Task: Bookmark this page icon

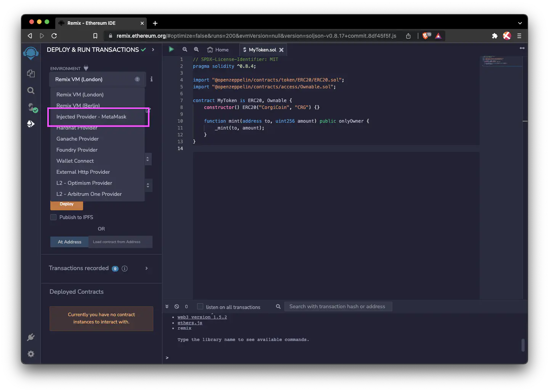Action: click(95, 36)
